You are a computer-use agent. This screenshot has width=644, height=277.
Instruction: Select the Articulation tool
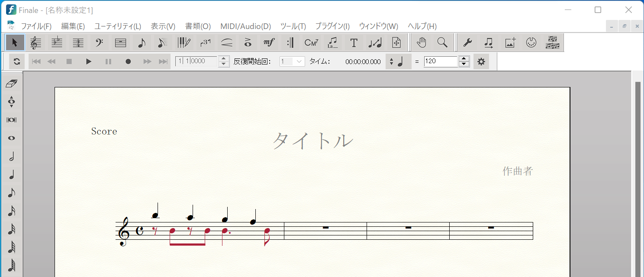pyautogui.click(x=248, y=42)
